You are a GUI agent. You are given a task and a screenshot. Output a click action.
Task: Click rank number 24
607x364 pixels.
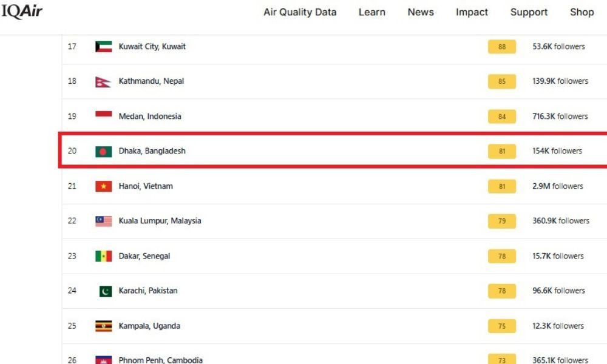tap(72, 291)
